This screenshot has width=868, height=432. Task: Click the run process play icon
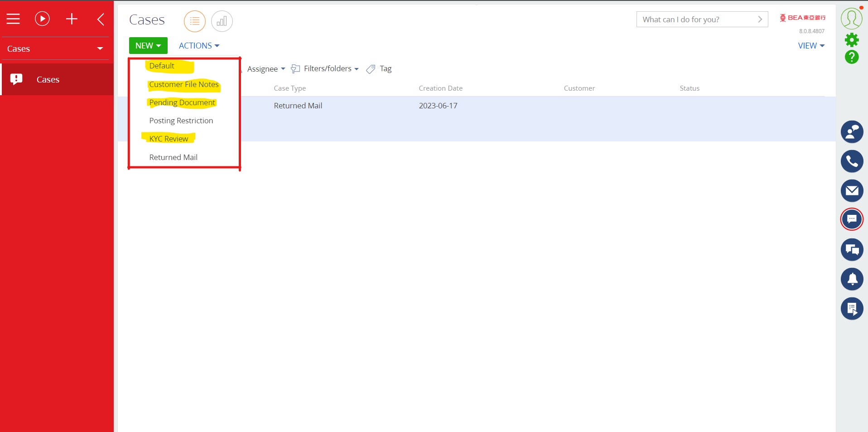pyautogui.click(x=42, y=19)
